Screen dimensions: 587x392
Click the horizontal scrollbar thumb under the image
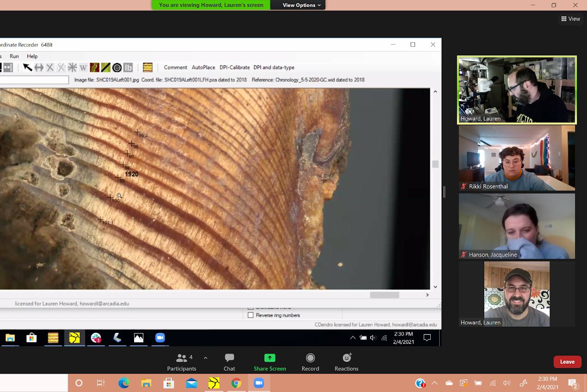(x=385, y=295)
